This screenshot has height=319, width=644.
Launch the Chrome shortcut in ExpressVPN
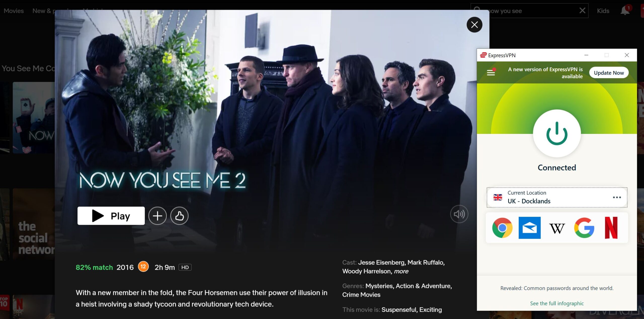[x=502, y=228]
